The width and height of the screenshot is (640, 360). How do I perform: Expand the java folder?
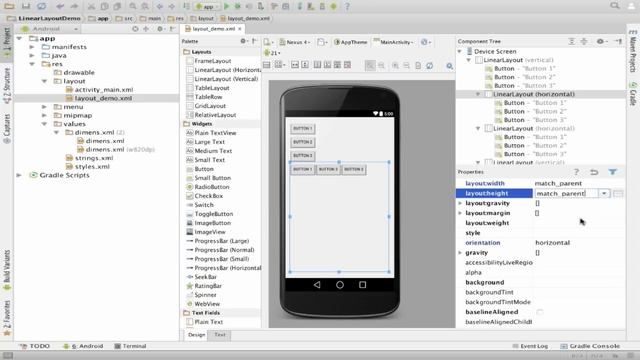[x=32, y=56]
